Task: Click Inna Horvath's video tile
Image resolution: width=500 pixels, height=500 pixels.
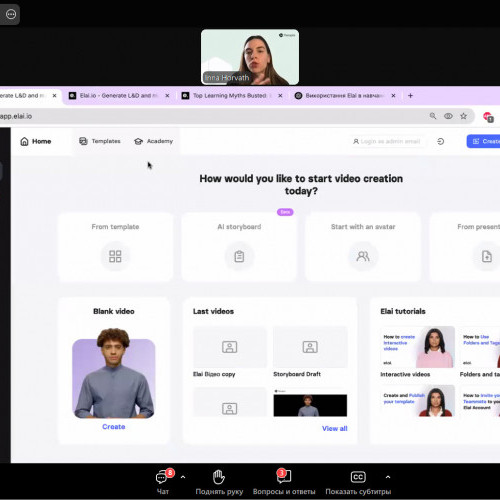Action: pos(250,57)
